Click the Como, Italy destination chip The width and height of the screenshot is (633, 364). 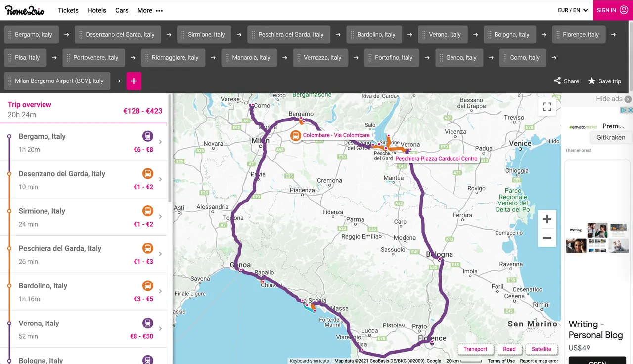[523, 58]
